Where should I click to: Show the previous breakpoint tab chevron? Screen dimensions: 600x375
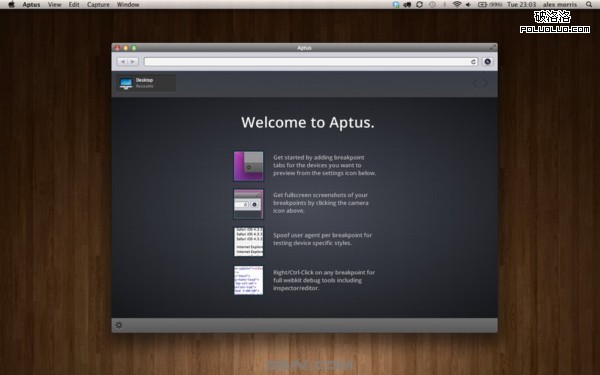coord(475,83)
